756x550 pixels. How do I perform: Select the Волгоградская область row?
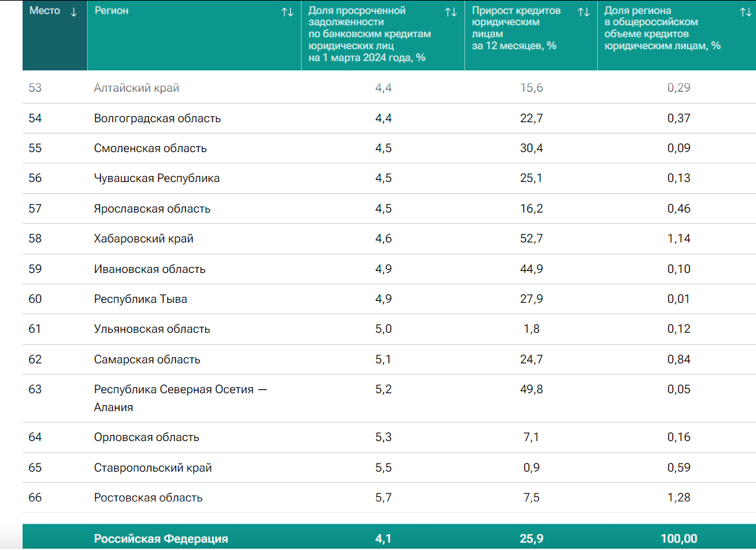tap(157, 118)
